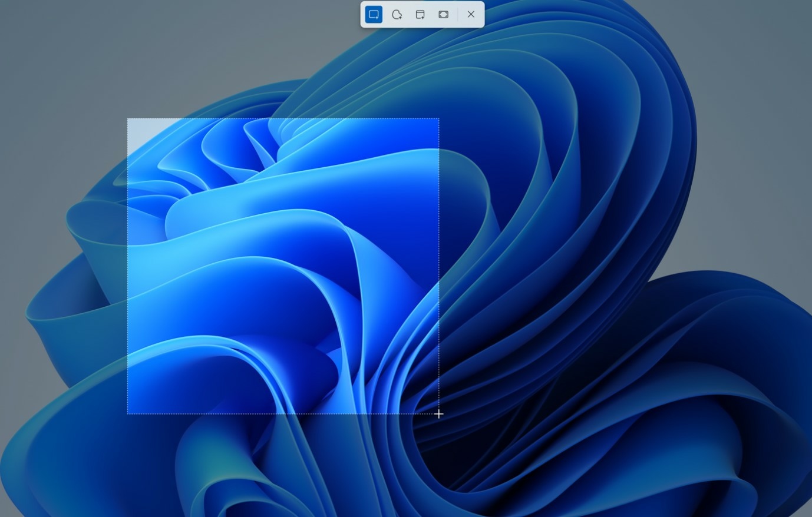Select the Rectangular snip mode
The image size is (812, 517).
[374, 14]
